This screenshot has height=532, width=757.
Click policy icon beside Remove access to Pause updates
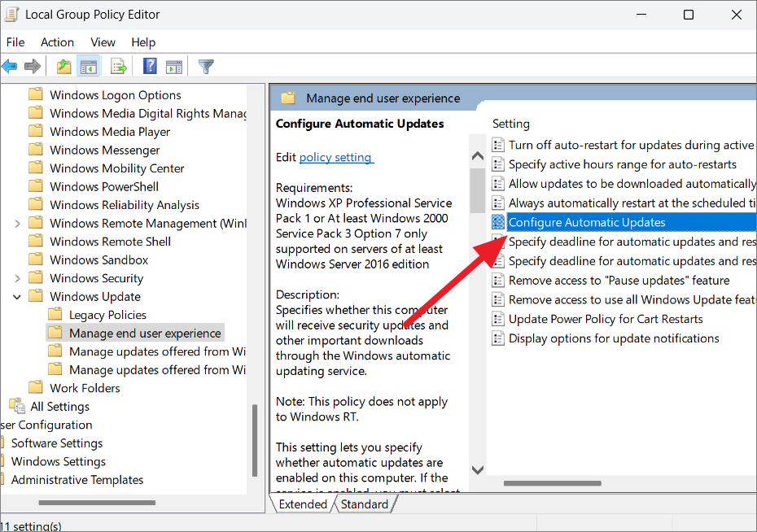click(497, 280)
